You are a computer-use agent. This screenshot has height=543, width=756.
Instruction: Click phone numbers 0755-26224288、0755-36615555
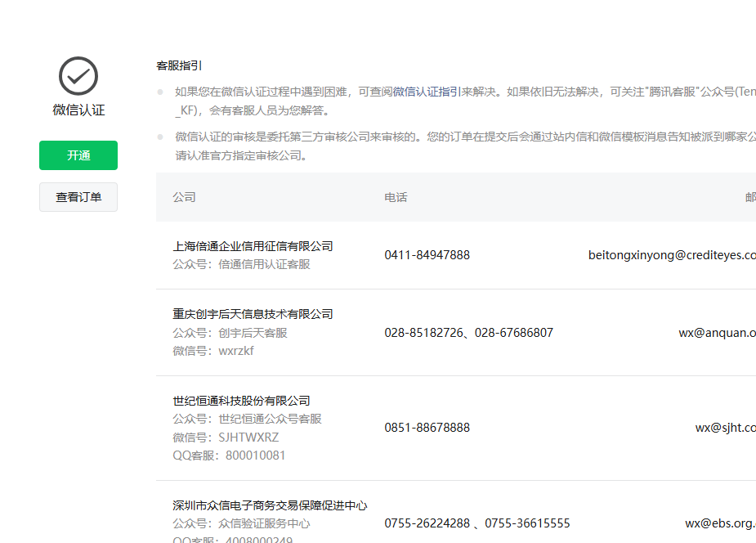point(477,523)
